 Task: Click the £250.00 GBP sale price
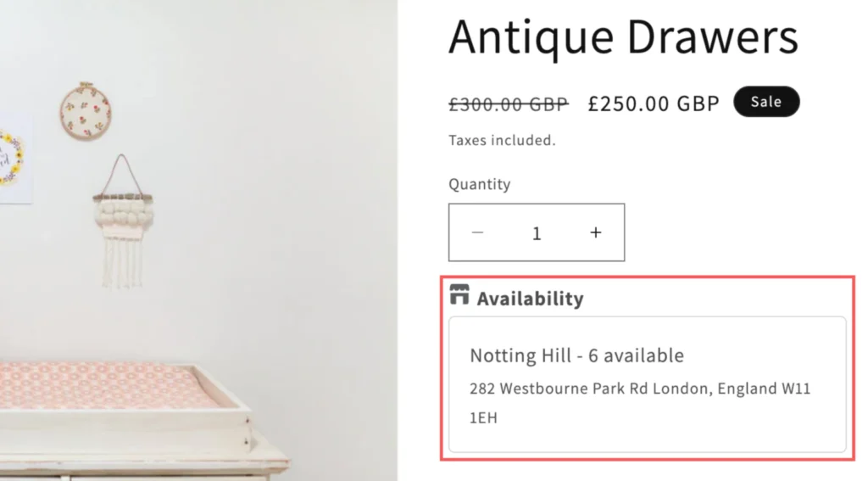point(654,103)
